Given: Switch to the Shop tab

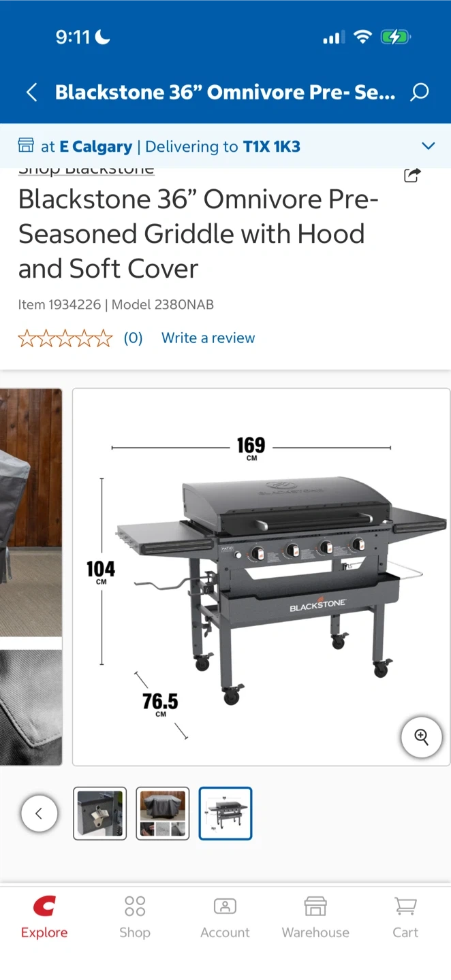Looking at the screenshot, I should pos(135,918).
